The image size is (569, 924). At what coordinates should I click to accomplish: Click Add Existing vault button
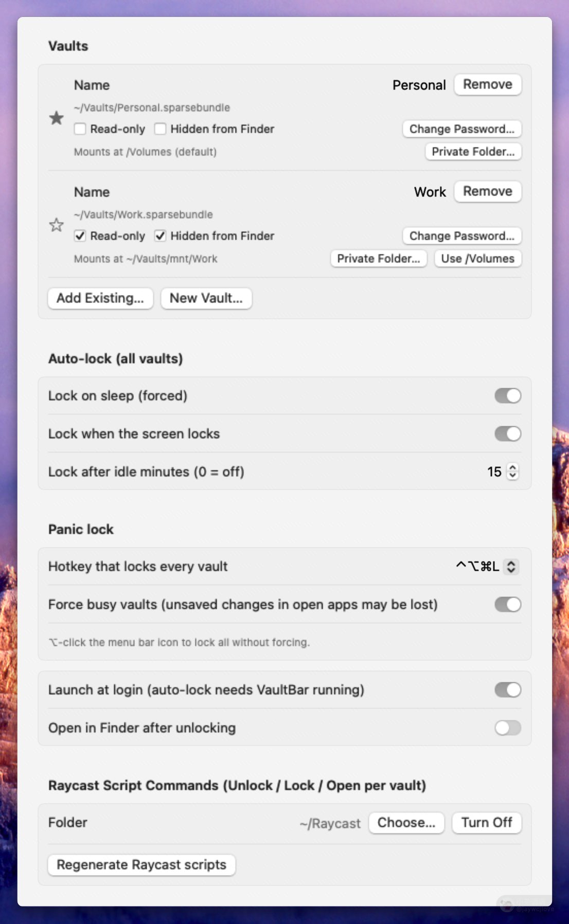coord(100,298)
